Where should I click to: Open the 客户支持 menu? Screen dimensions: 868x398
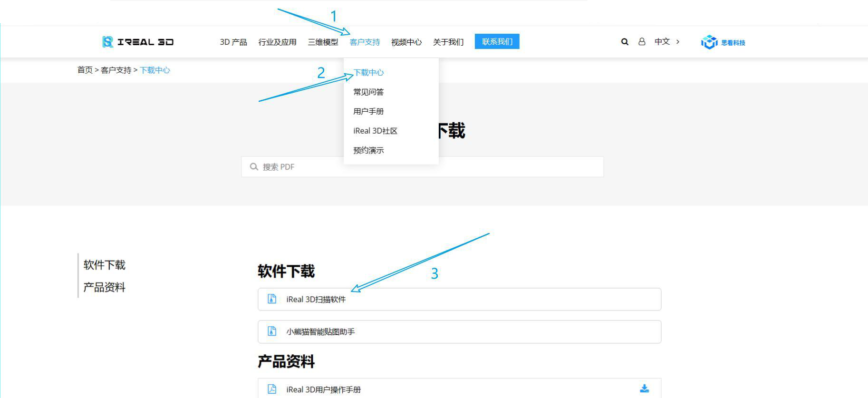coord(365,42)
